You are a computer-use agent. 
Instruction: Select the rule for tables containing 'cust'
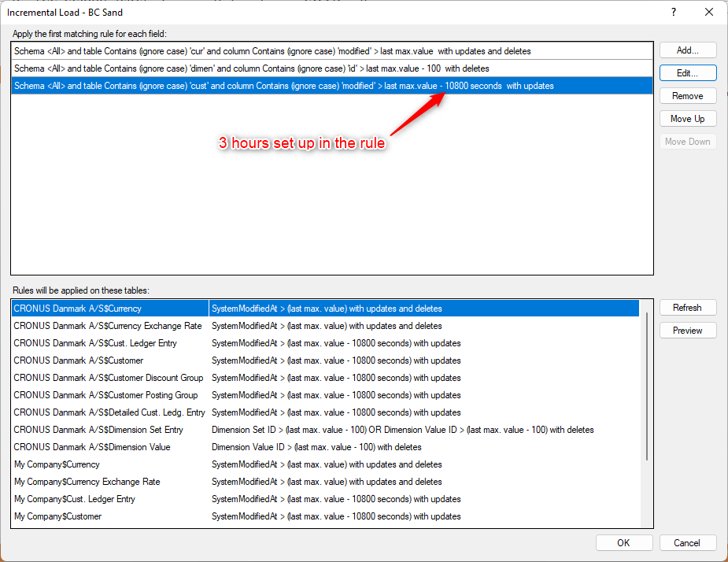332,86
